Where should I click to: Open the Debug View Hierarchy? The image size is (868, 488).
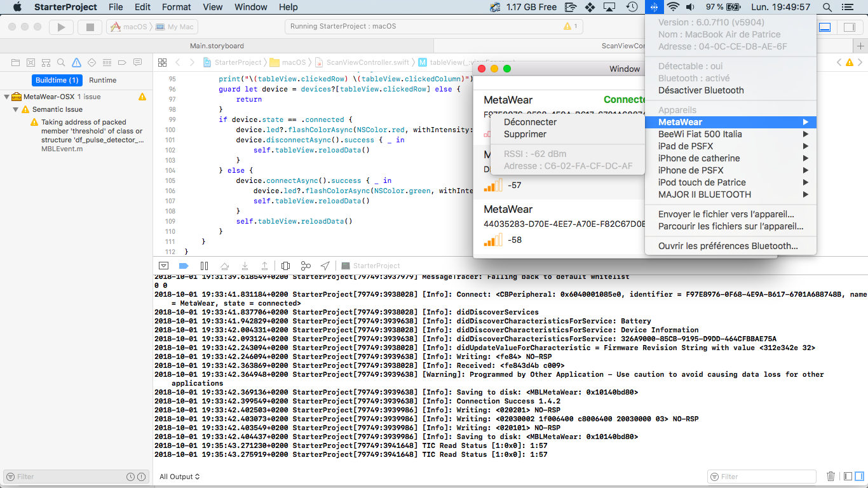[285, 266]
